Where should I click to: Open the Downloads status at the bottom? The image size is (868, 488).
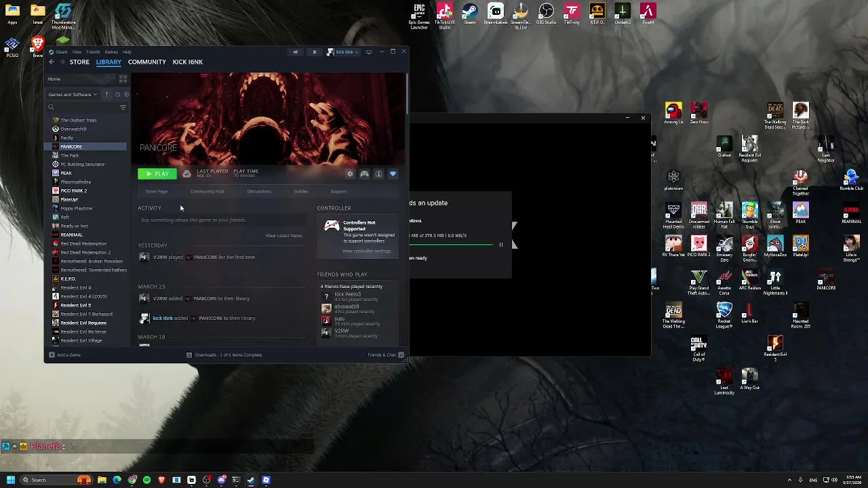(x=224, y=354)
